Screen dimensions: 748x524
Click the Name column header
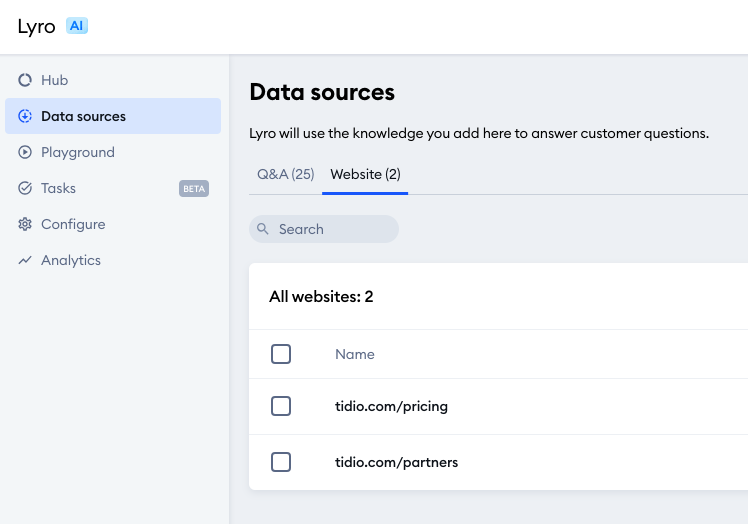(354, 354)
